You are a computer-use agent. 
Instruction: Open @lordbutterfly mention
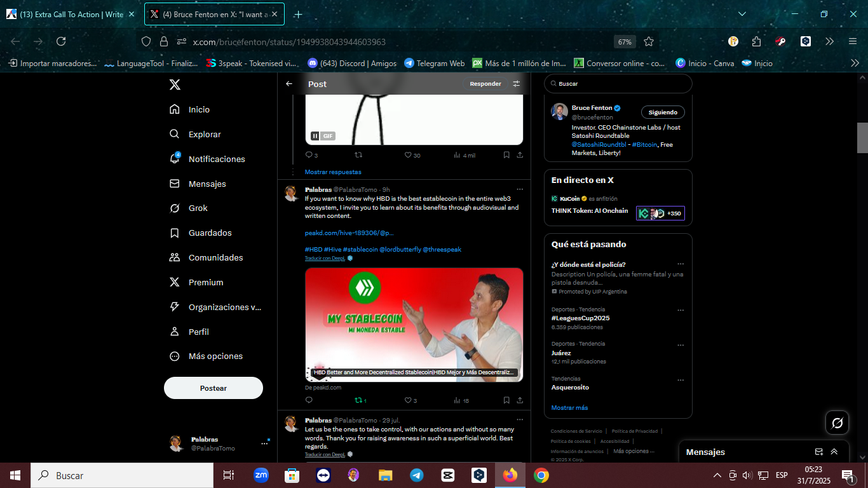400,250
